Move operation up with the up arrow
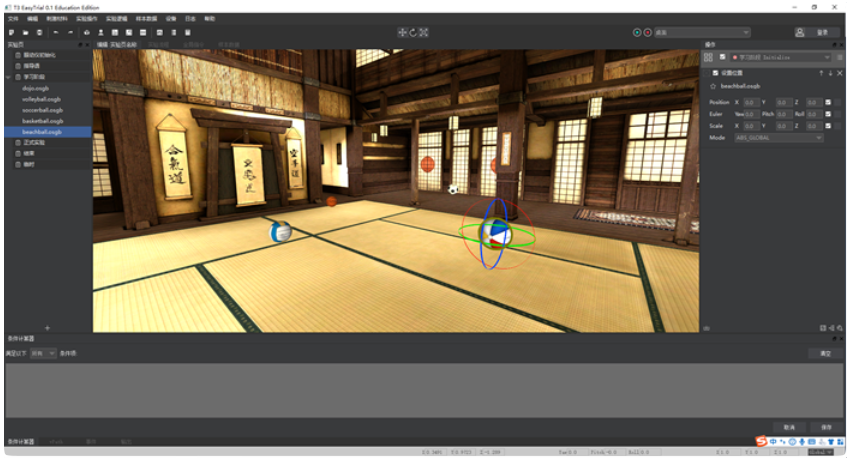Screen dimensions: 850x460 point(821,73)
